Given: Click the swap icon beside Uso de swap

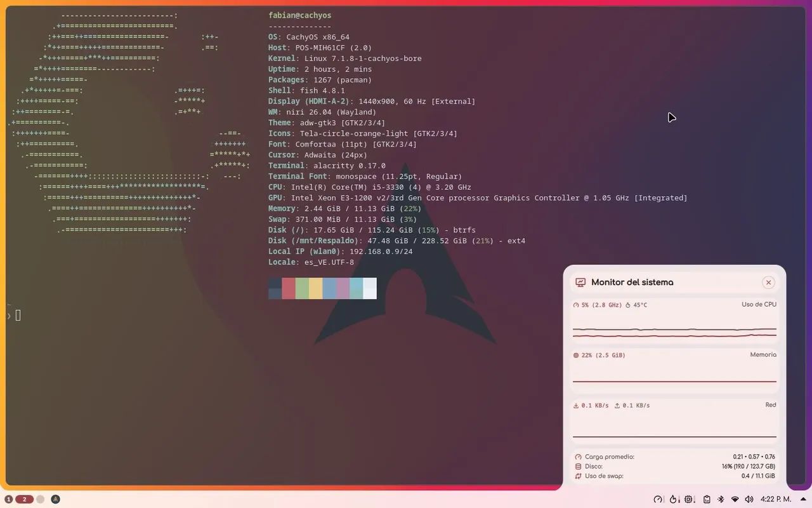Looking at the screenshot, I should 578,476.
